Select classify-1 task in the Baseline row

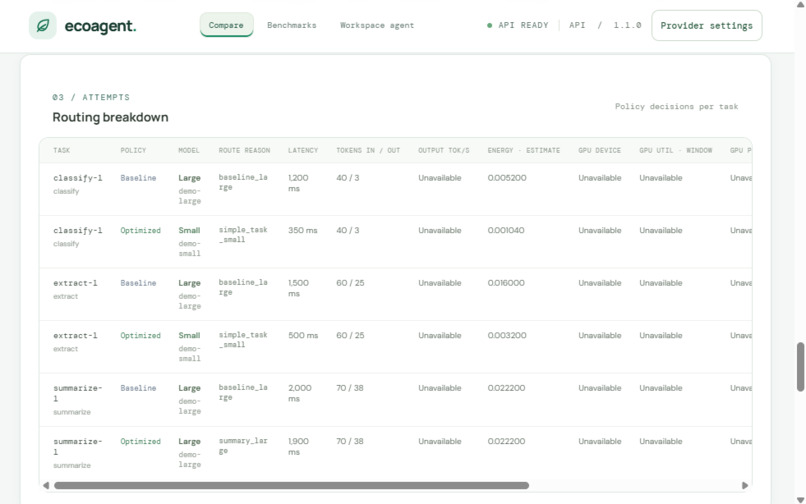[x=78, y=178]
